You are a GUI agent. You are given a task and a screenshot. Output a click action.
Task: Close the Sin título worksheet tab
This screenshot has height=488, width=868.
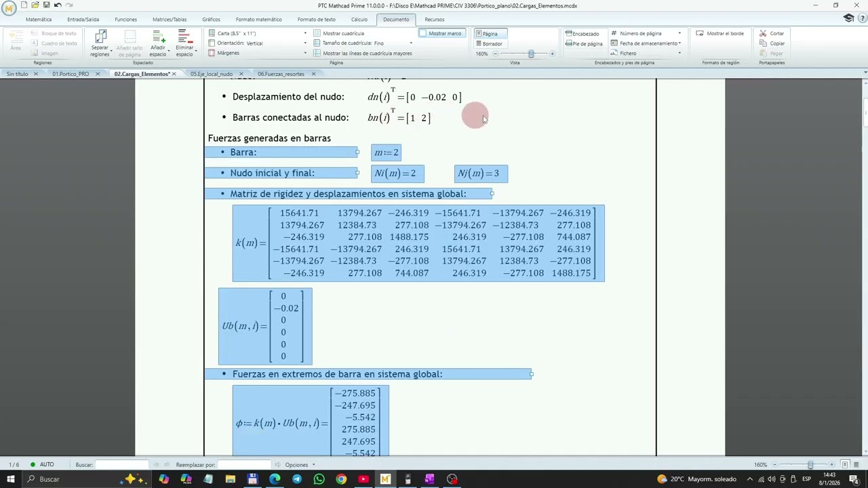point(36,74)
